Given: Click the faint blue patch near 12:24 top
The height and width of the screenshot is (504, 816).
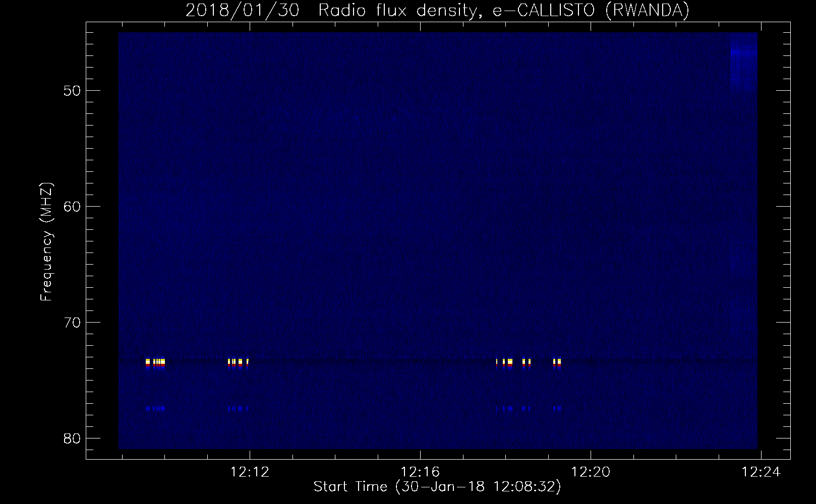Looking at the screenshot, I should pos(744,62).
